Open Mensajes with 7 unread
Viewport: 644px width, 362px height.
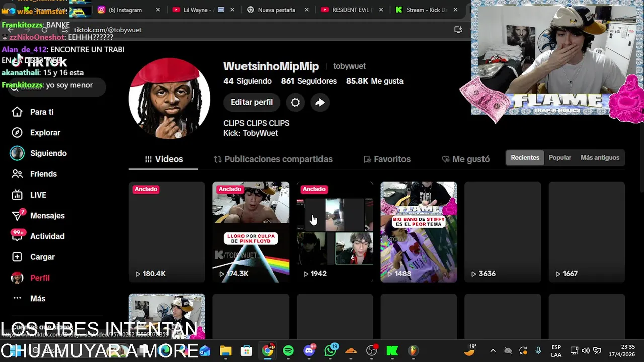coord(38,215)
